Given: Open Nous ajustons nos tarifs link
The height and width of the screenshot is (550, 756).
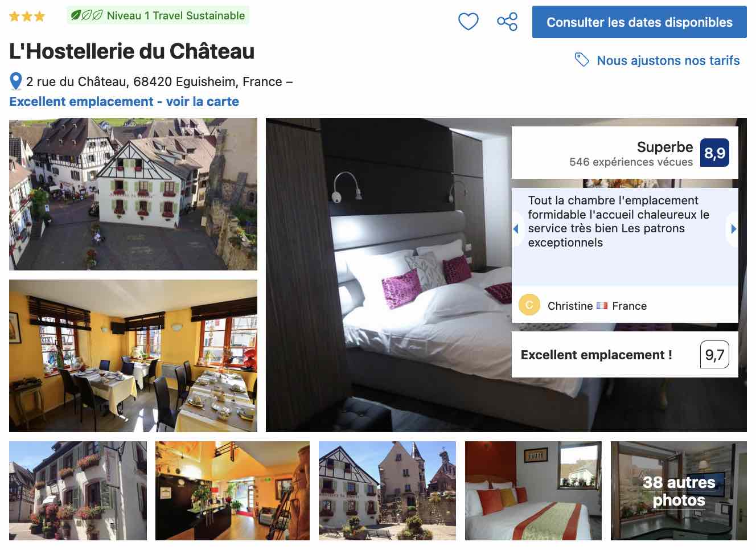Looking at the screenshot, I should click(668, 60).
